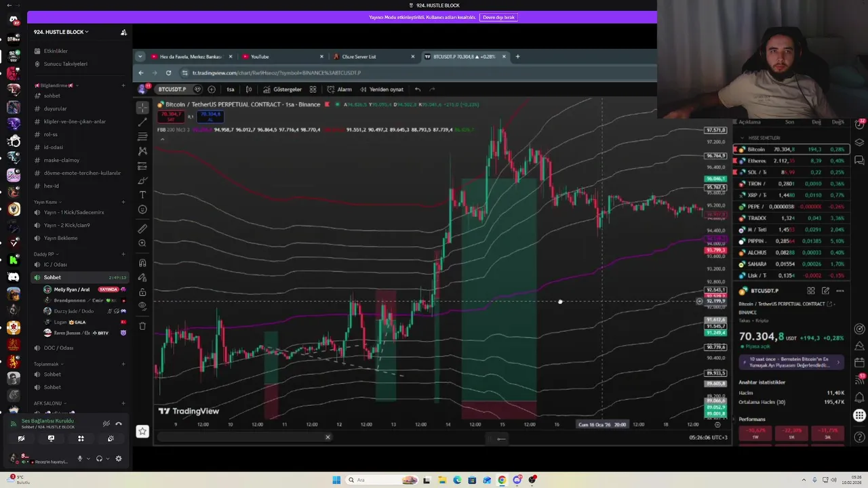Open Göstergeler indicators dialog

283,89
